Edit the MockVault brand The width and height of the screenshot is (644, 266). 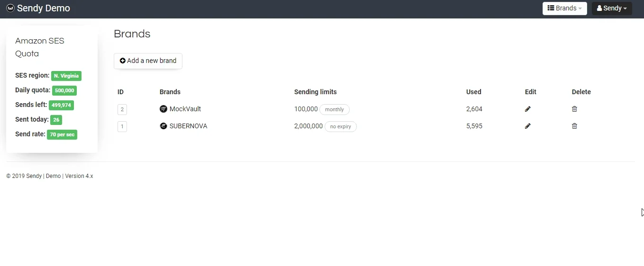tap(528, 109)
